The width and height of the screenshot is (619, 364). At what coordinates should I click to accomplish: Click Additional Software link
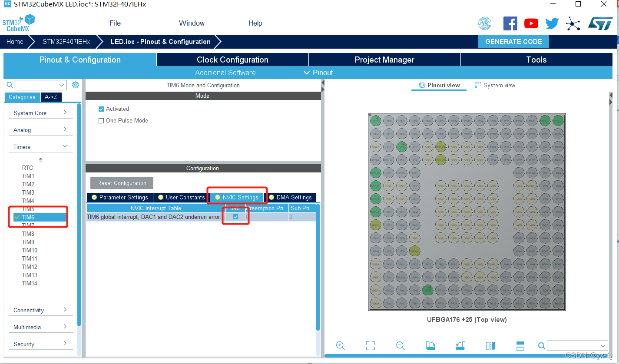click(x=225, y=73)
